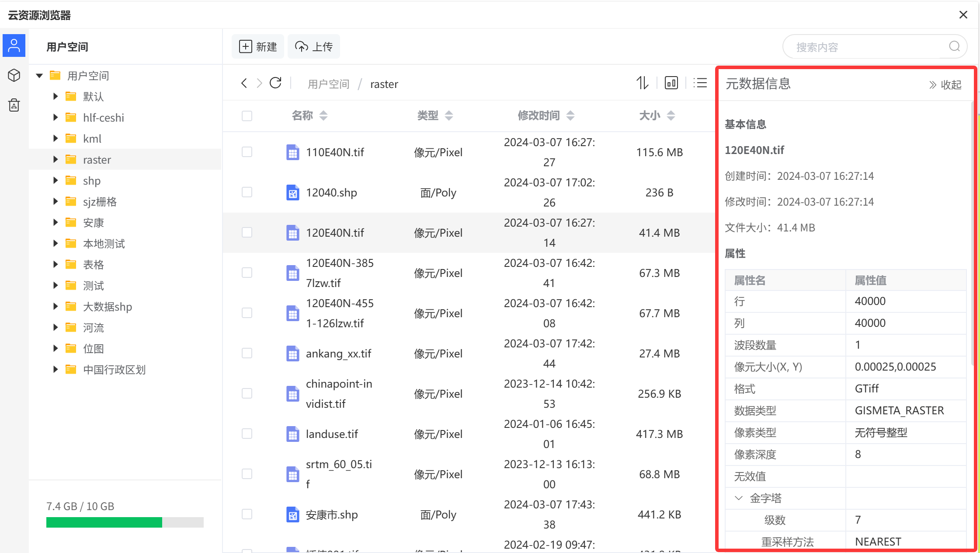Tick the checkbox for landuse.tif
Image resolution: width=980 pixels, height=553 pixels.
coord(247,434)
